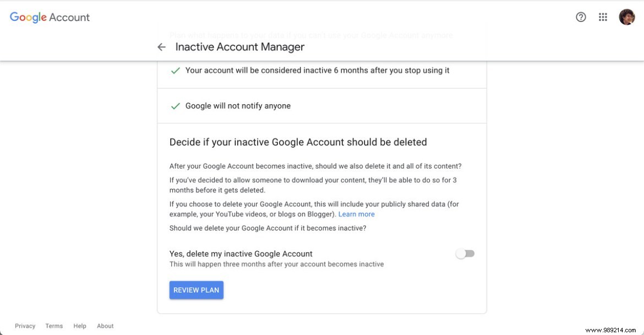Open the Inactive Account Manager header section

(239, 47)
